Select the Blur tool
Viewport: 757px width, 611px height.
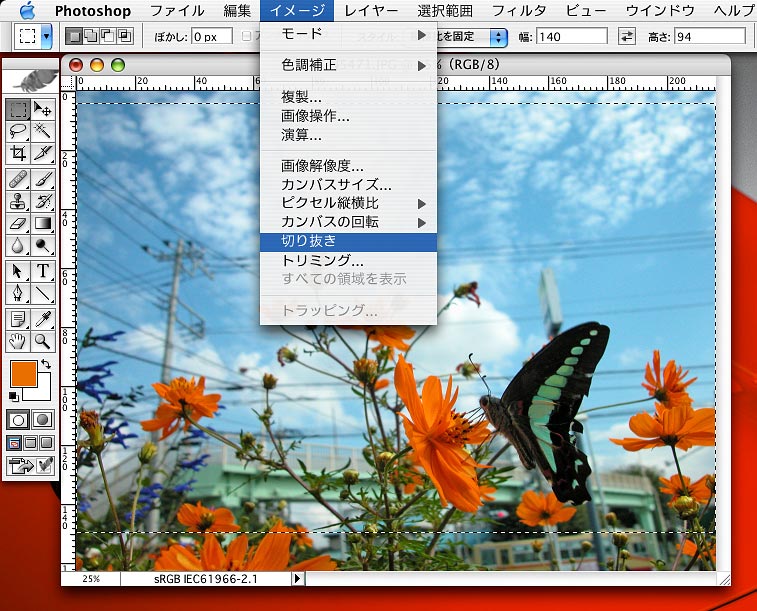click(x=18, y=246)
